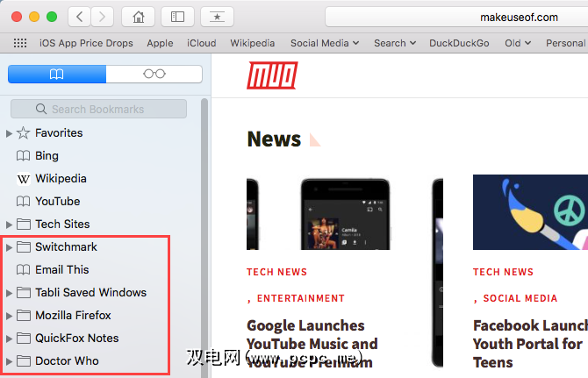Open Facebook Launches Youth Portal headline
This screenshot has height=378, width=588.
(530, 344)
